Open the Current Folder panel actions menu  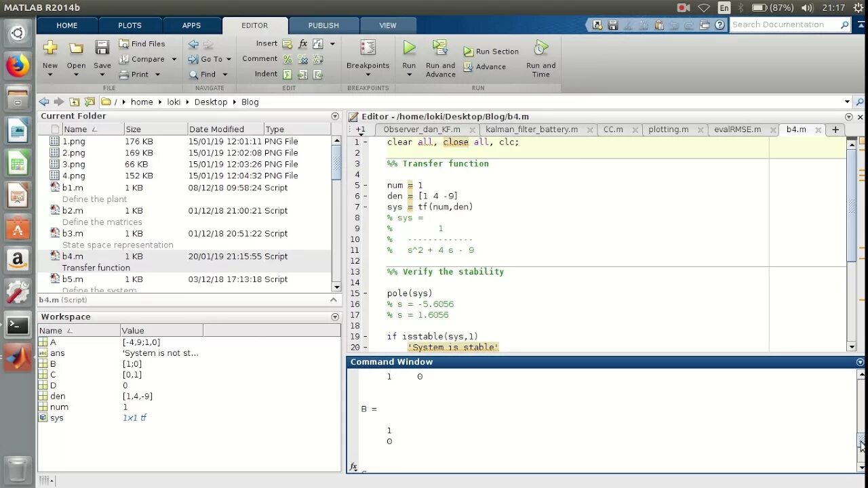[x=335, y=117]
